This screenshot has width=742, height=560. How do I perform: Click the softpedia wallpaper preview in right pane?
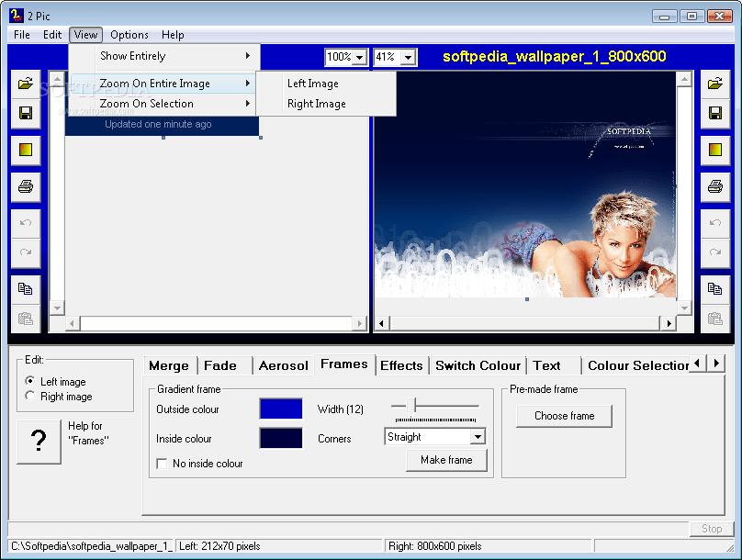(x=526, y=185)
